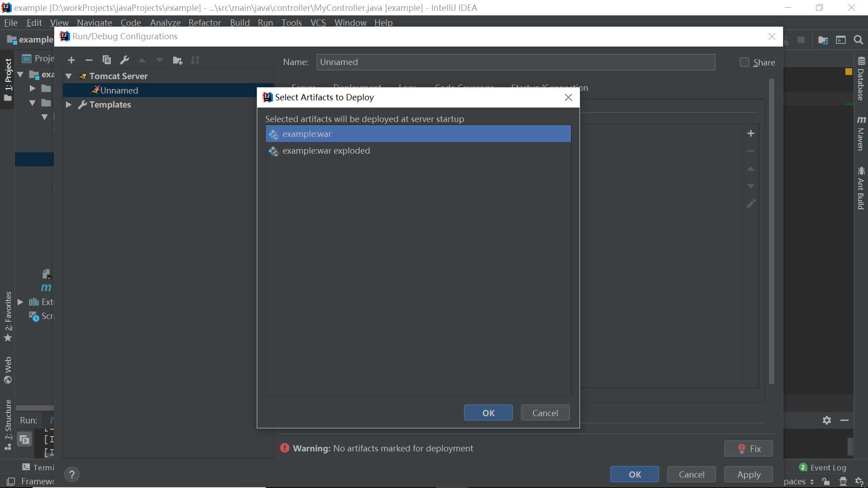Click the copy configuration icon
The image size is (868, 488).
106,60
